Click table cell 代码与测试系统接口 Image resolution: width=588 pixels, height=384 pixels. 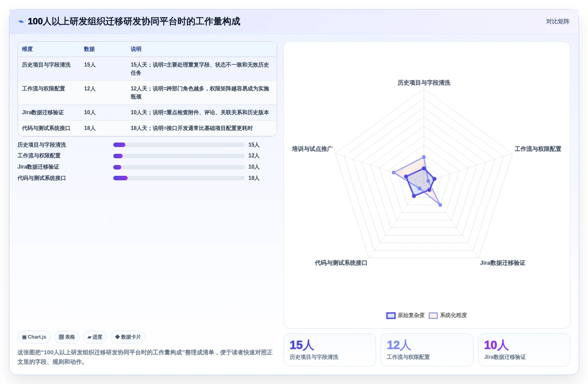pos(46,128)
